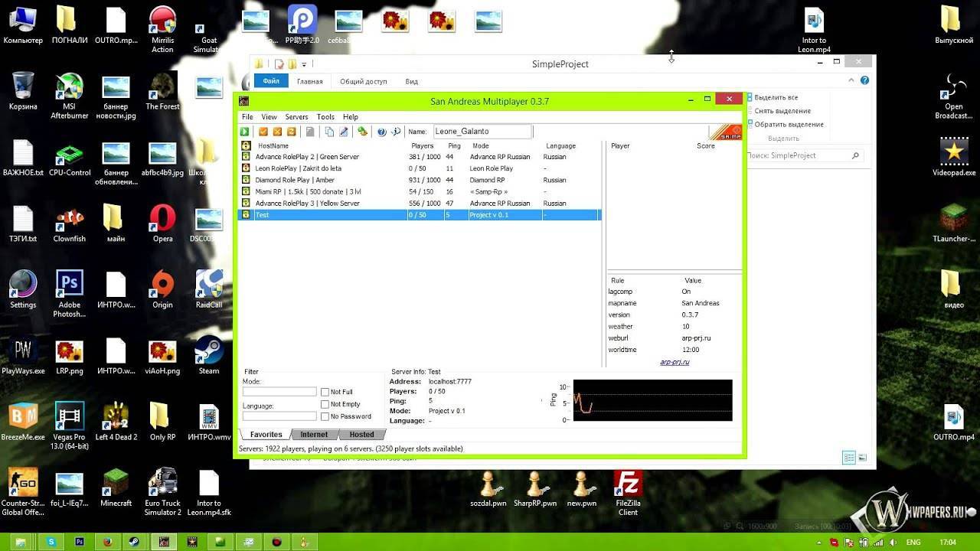The height and width of the screenshot is (551, 980).
Task: Open the Steam desktop shortcut
Action: (209, 356)
